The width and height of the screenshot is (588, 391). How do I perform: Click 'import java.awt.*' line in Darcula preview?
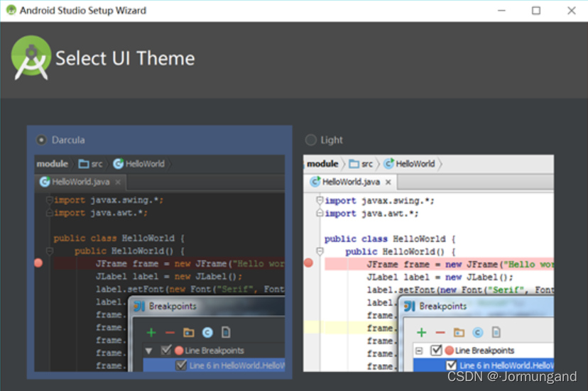point(101,213)
